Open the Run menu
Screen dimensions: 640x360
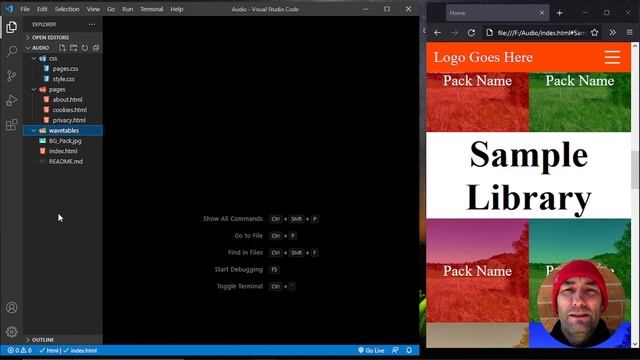point(128,9)
